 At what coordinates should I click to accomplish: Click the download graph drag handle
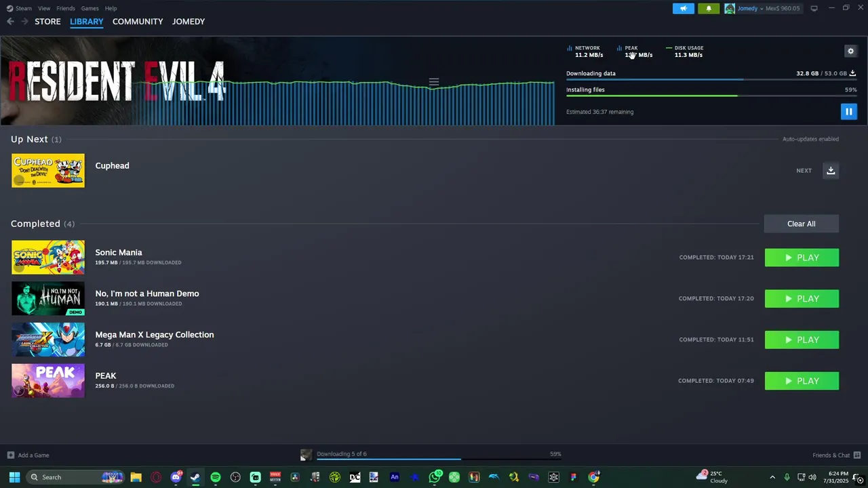pos(434,82)
